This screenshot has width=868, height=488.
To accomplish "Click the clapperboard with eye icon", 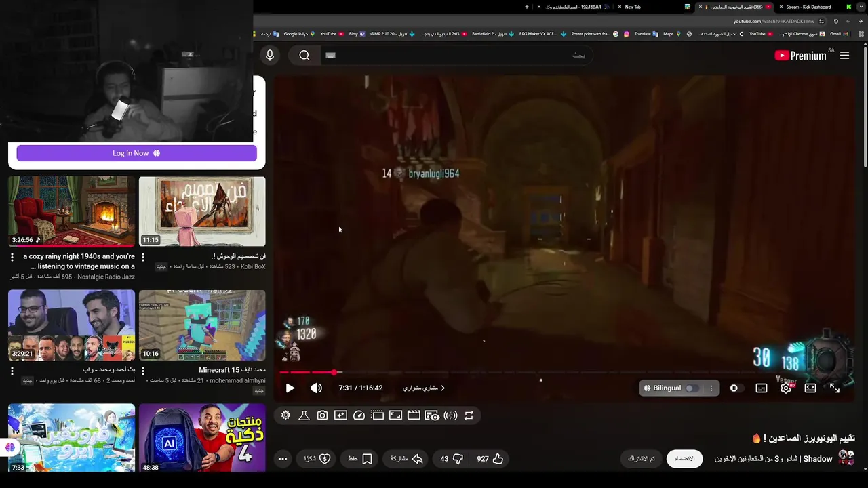I will pos(432,415).
